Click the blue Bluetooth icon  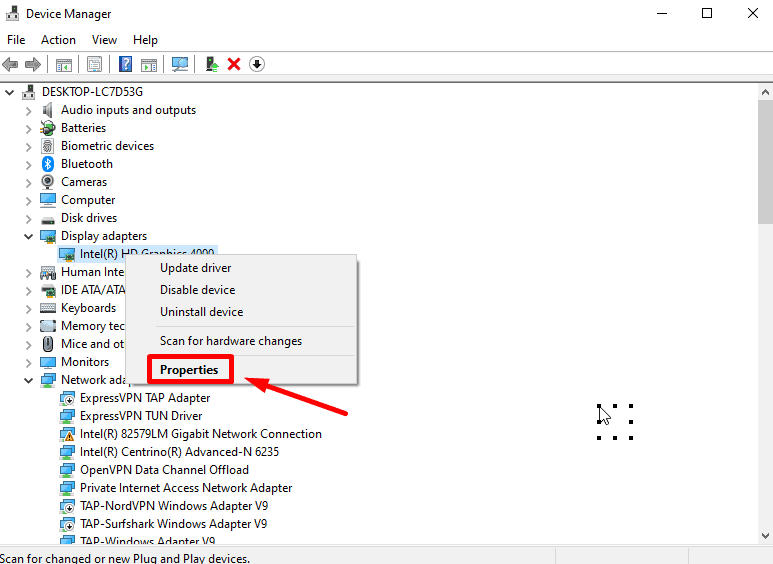48,164
